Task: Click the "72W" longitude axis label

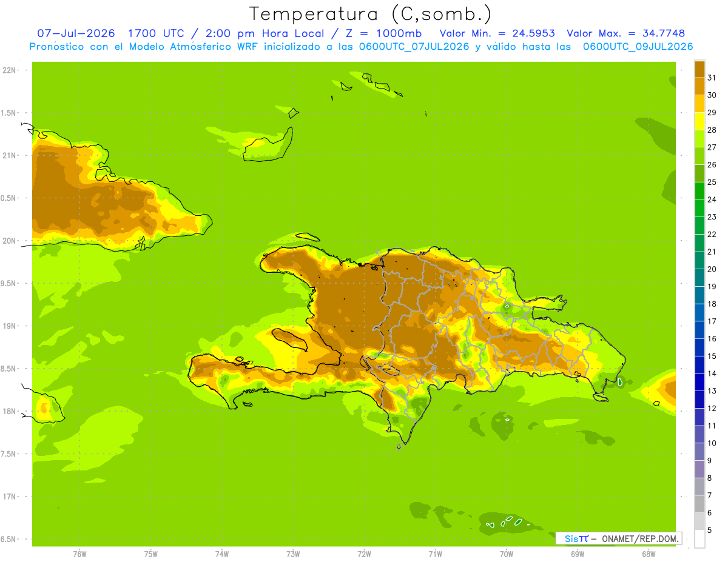Action: [x=364, y=554]
